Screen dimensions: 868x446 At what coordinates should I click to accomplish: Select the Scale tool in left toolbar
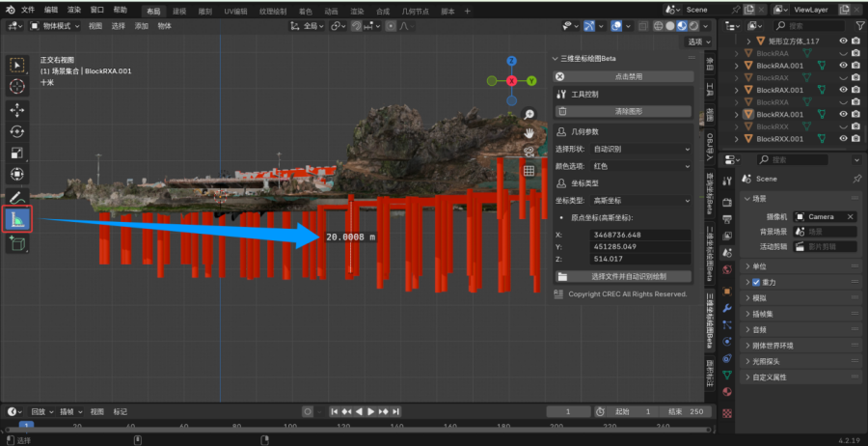(x=17, y=153)
